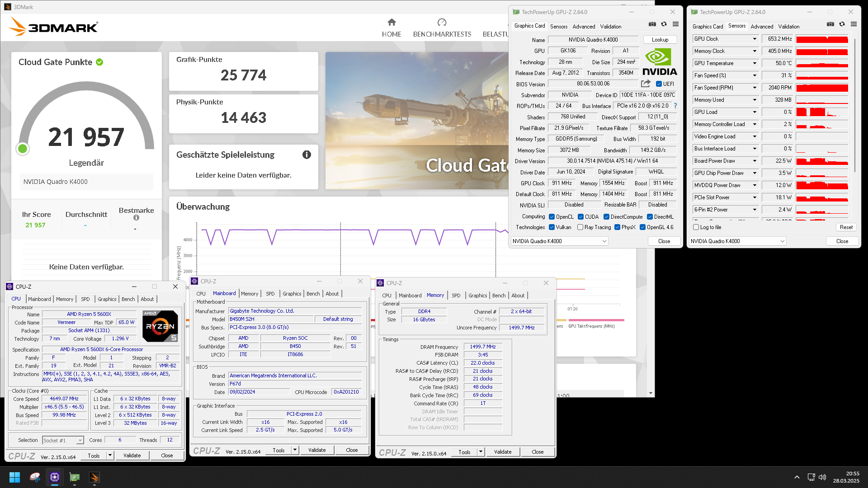Open hamburger menu in GPU-Z Sensors window
Screen dimensions: 868x488
[x=854, y=24]
